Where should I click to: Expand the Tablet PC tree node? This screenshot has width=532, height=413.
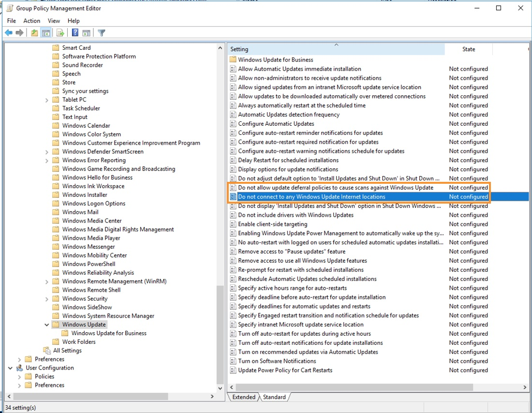pyautogui.click(x=46, y=99)
